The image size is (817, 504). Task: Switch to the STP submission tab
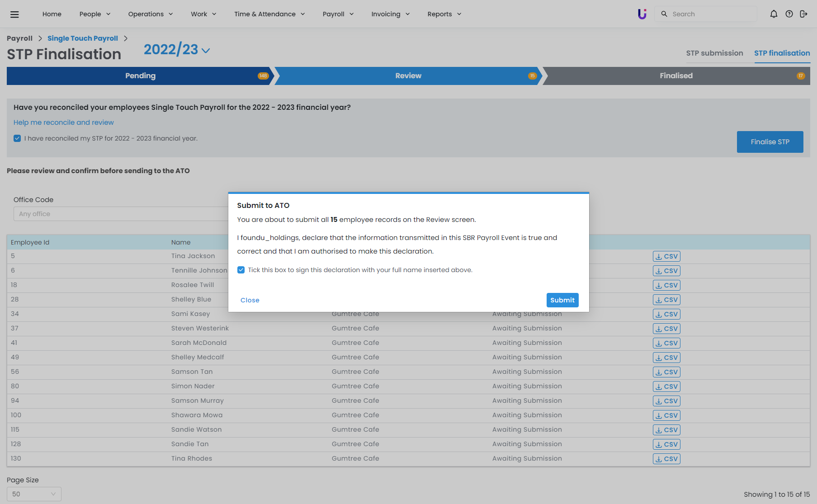[x=714, y=53]
